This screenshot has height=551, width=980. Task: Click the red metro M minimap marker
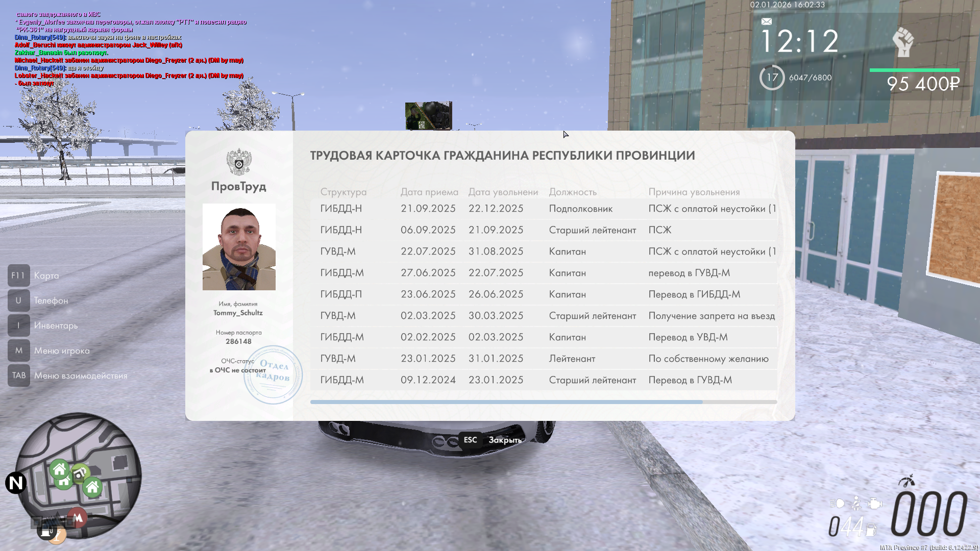pos(78,518)
